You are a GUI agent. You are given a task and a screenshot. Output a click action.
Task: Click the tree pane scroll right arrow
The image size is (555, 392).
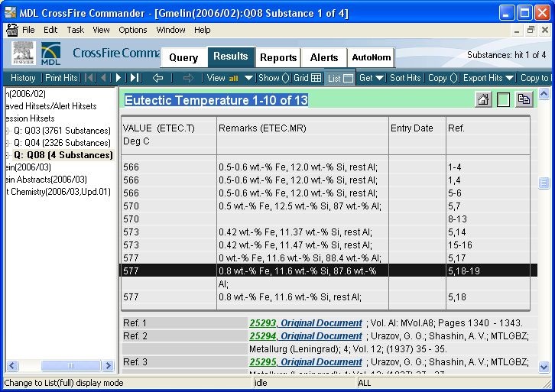pyautogui.click(x=108, y=365)
